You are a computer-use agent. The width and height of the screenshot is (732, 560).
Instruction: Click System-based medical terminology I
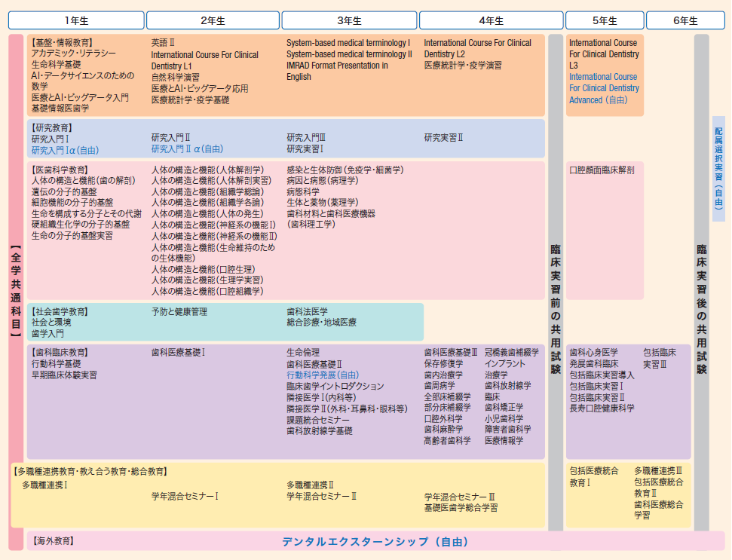point(348,43)
